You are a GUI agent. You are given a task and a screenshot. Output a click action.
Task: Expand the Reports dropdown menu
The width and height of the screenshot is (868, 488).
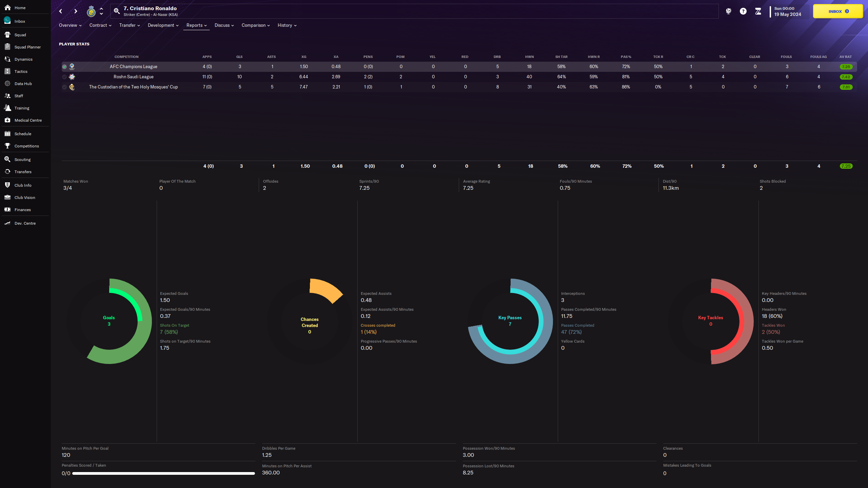pyautogui.click(x=196, y=25)
